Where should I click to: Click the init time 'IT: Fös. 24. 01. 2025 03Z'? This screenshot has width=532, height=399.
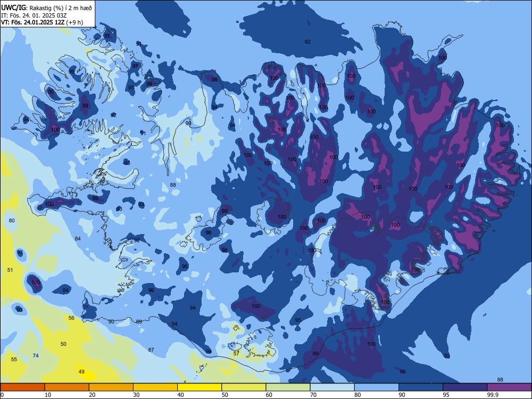pos(34,15)
